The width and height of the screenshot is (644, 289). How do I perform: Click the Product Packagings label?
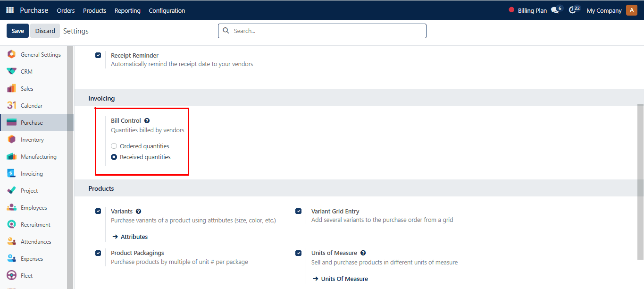137,253
